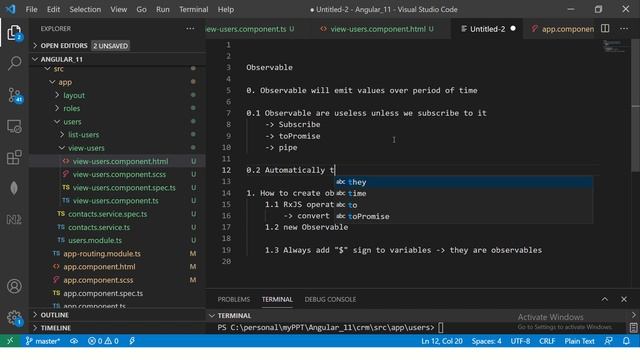Viewport: 640px width, 360px height.
Task: Choose 'time' autocomplete suggestion
Action: pyautogui.click(x=464, y=193)
